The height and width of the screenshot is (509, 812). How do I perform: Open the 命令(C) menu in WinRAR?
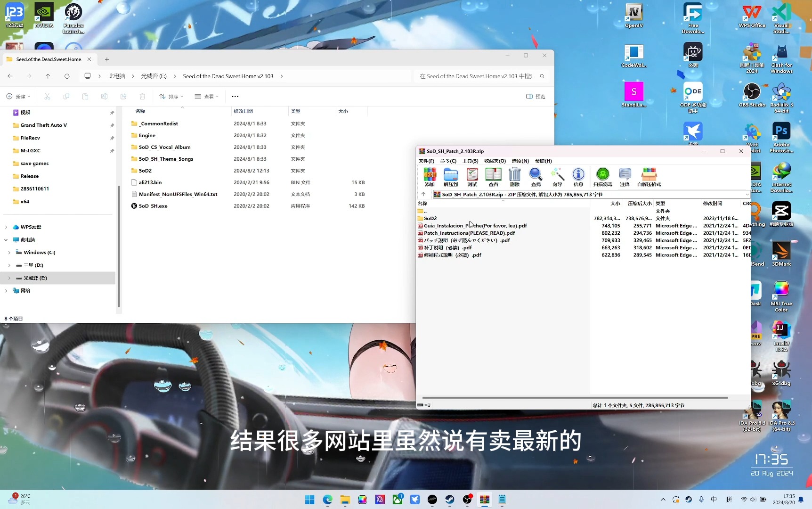point(448,161)
